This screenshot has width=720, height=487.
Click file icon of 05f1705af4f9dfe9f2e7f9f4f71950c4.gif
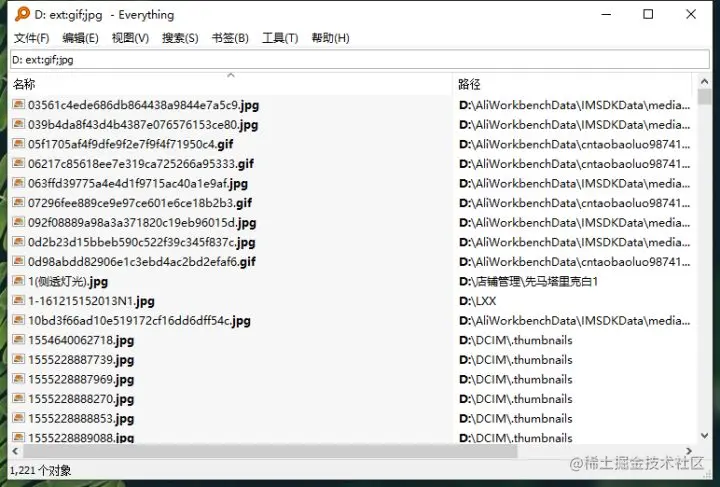pos(18,144)
